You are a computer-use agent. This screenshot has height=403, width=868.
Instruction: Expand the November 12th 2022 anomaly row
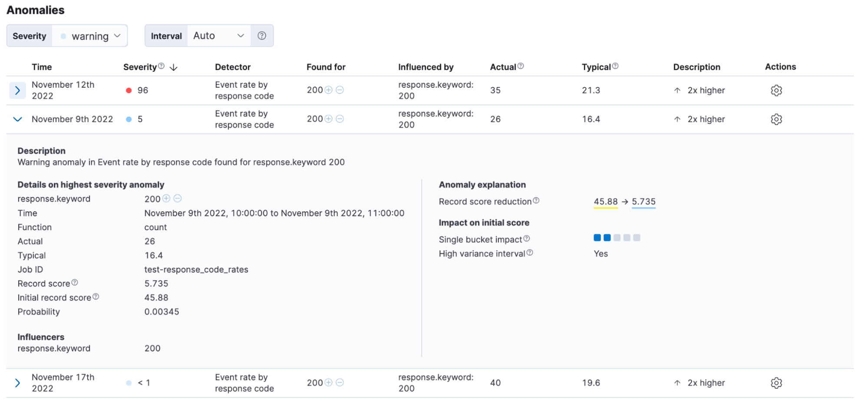[x=17, y=90]
